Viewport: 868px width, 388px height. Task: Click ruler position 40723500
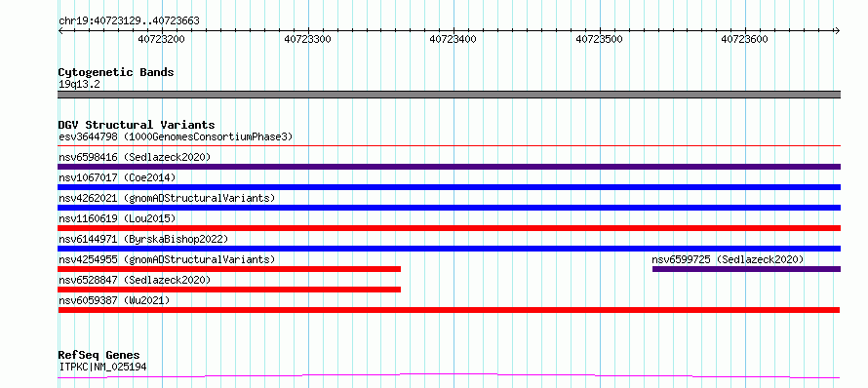coord(600,39)
